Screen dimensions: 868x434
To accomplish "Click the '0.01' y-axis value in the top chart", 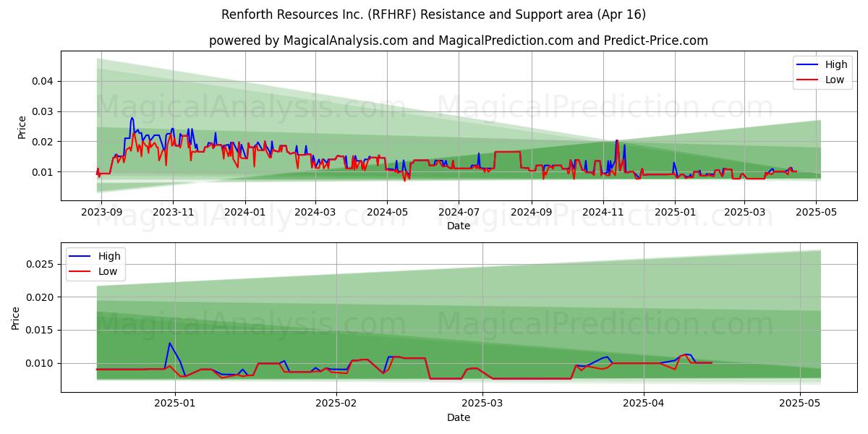I will tap(43, 172).
